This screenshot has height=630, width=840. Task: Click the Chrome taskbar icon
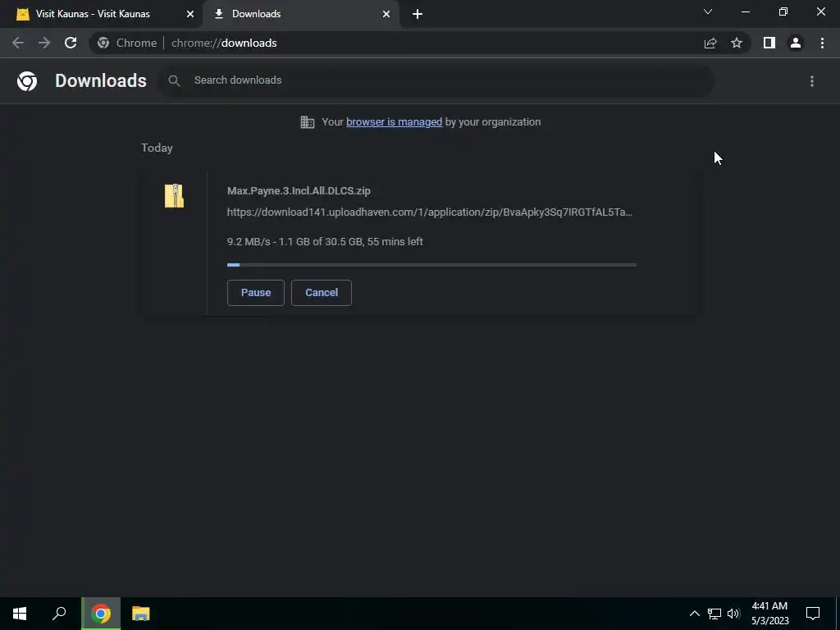[101, 614]
